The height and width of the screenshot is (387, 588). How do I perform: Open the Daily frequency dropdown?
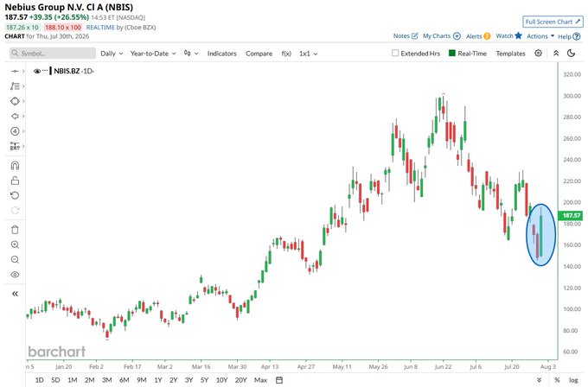pyautogui.click(x=112, y=54)
